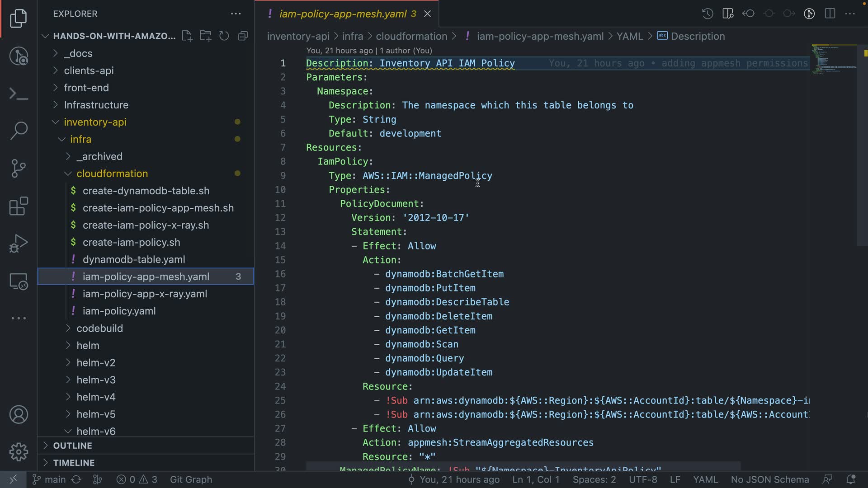Refresh the Explorer file tree
This screenshot has width=868, height=488.
click(x=224, y=36)
